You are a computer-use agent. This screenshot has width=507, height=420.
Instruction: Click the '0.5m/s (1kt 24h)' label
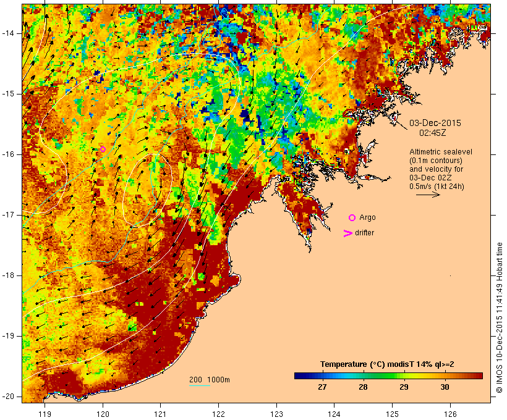pos(437,187)
